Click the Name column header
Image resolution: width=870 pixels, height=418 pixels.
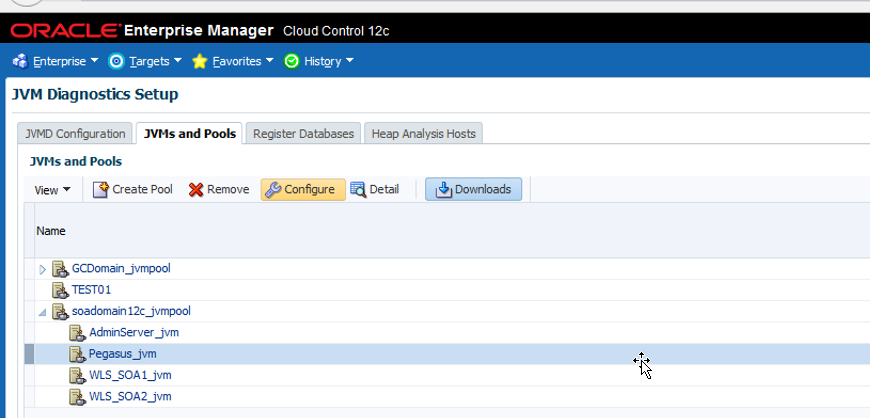coord(452,231)
